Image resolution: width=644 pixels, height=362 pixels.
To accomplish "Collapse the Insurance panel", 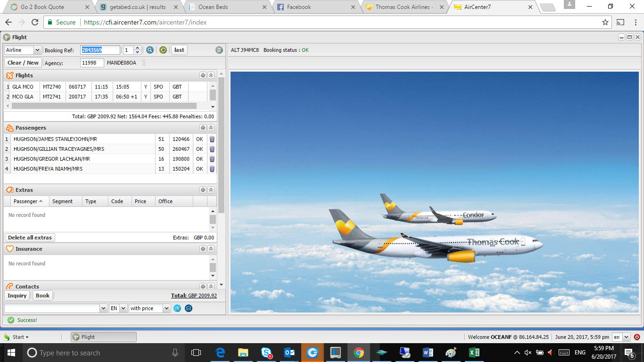I will click(211, 249).
